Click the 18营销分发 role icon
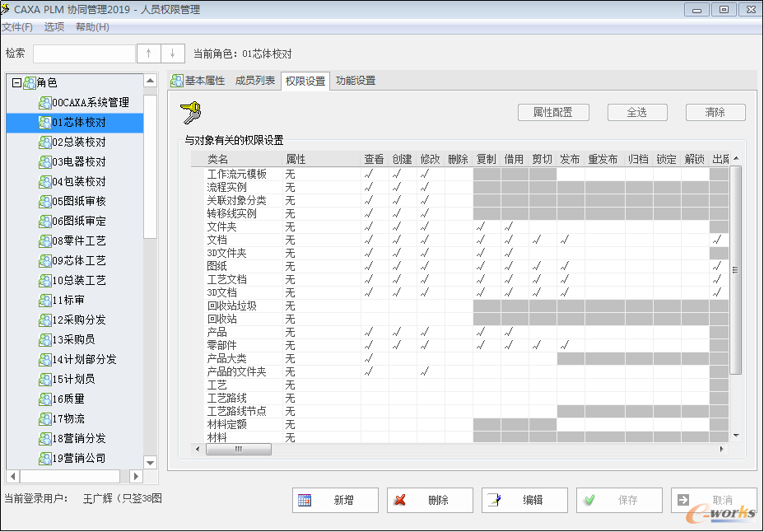Viewport: 764px width, 532px height. 44,438
